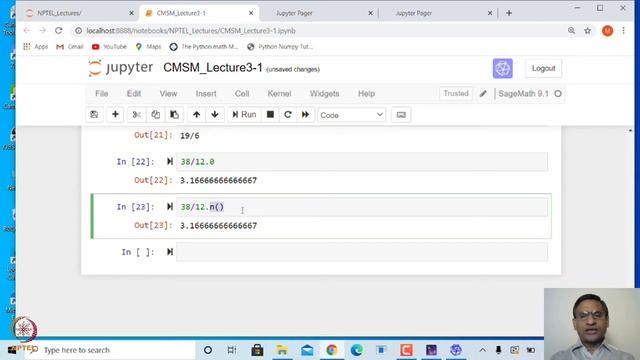Viewport: 640px width, 360px height.
Task: Open YouTube bookmark
Action: (109, 47)
